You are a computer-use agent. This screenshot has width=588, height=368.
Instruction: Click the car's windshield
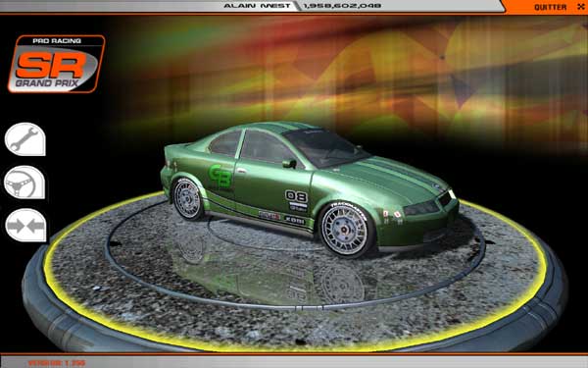click(323, 147)
